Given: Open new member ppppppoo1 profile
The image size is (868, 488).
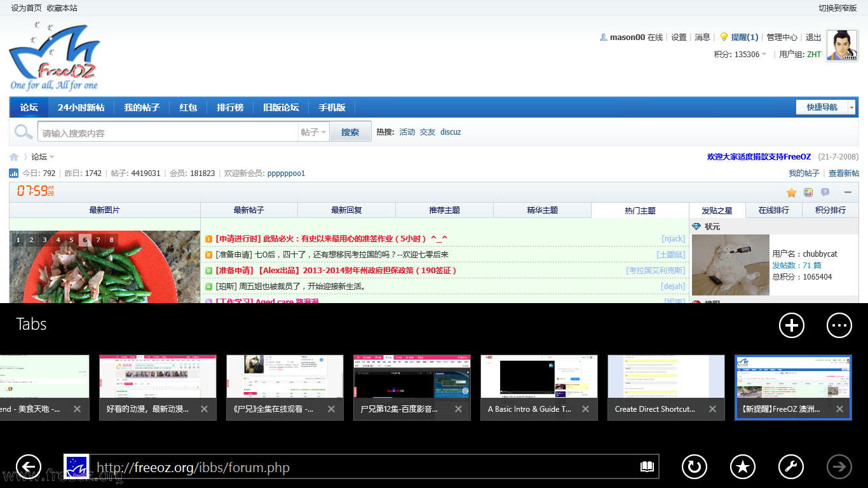Looking at the screenshot, I should (x=286, y=173).
